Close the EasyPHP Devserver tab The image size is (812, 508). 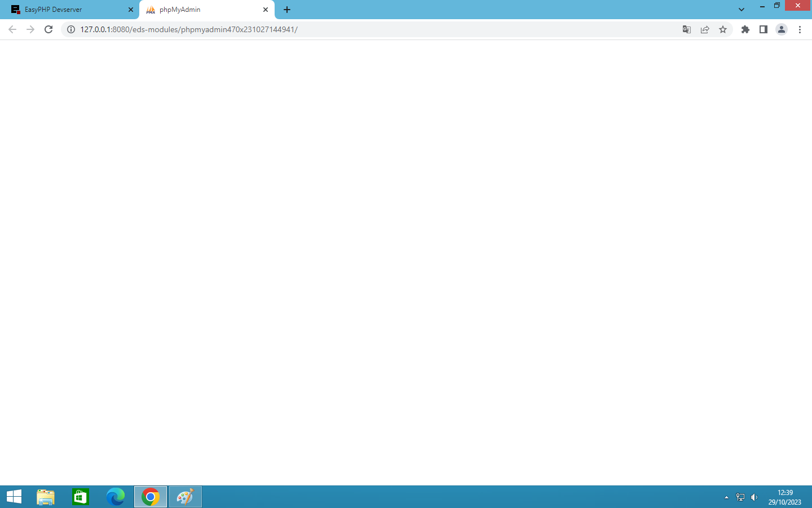click(131, 10)
